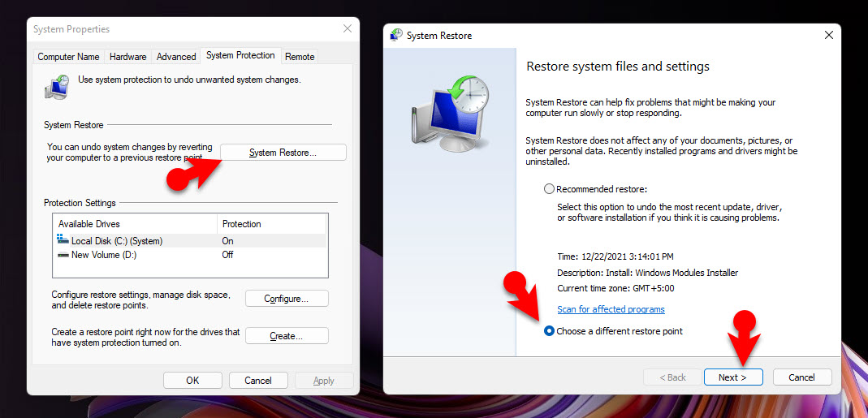Click the New Volume D drive icon

(x=63, y=255)
